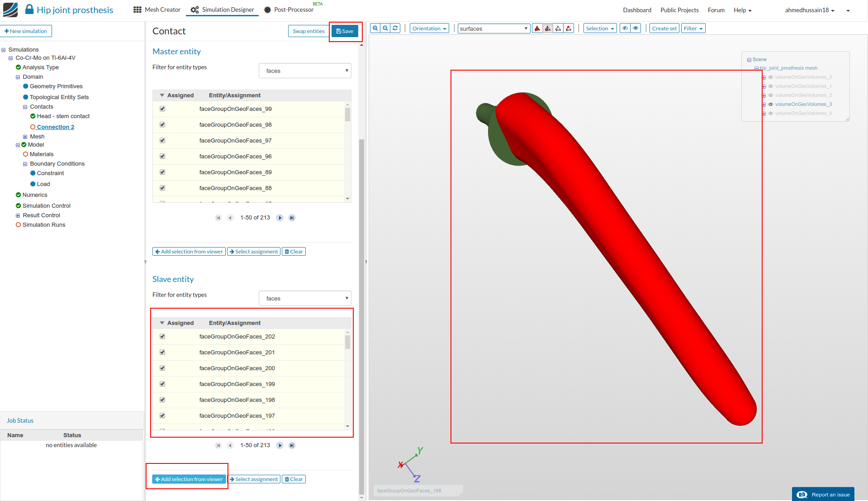Add viewer selection to Master entity

(x=189, y=252)
